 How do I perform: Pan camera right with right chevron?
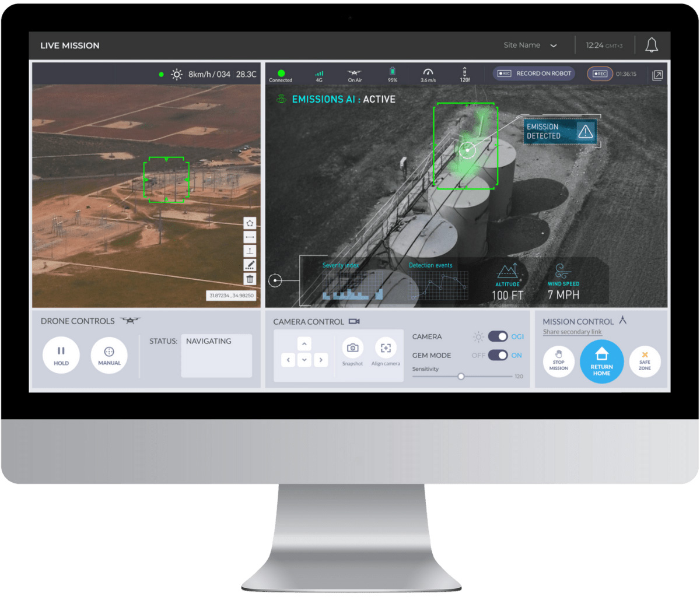coord(321,360)
